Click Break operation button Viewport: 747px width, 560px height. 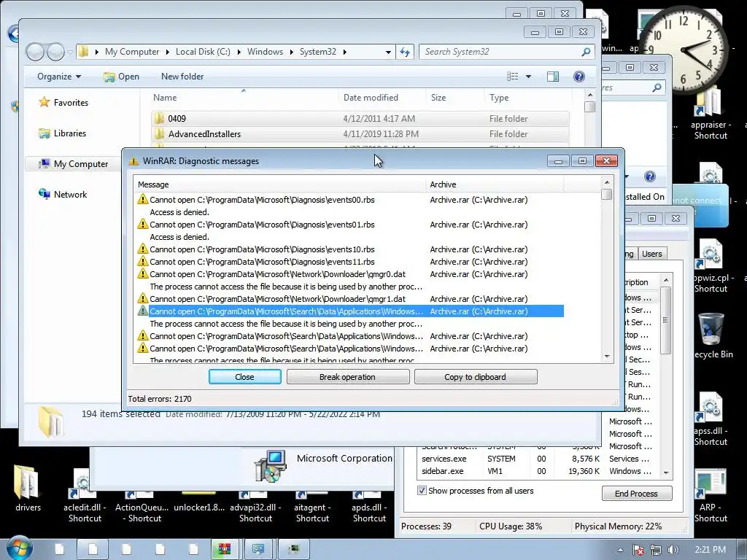(348, 377)
